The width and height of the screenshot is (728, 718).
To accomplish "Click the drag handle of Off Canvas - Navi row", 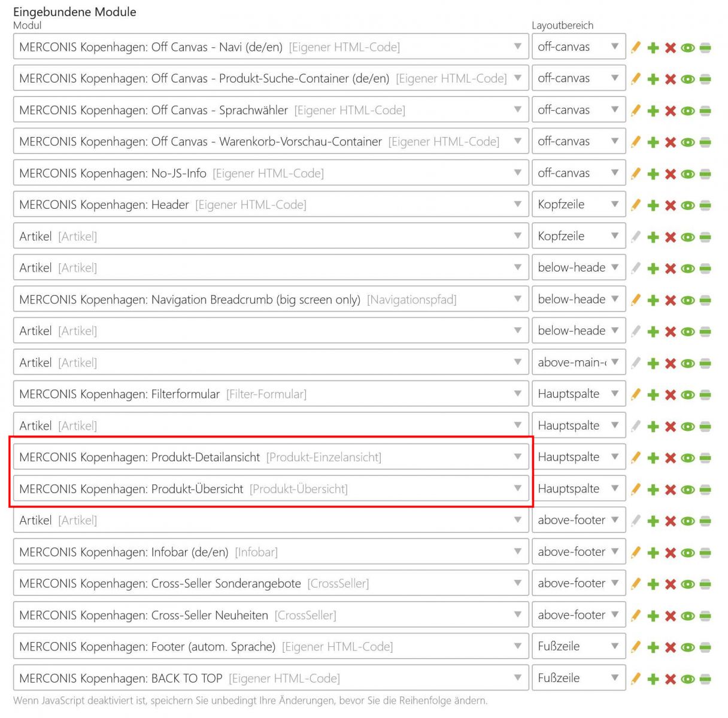I will (x=705, y=48).
